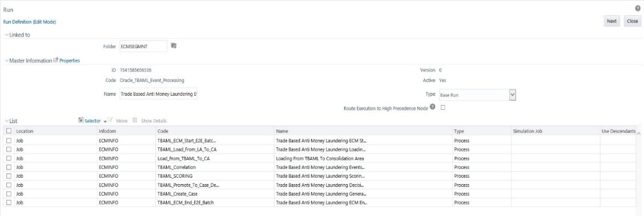Enable Route Execution to High Precedence Node checkbox
This screenshot has width=644, height=216.
(x=443, y=108)
